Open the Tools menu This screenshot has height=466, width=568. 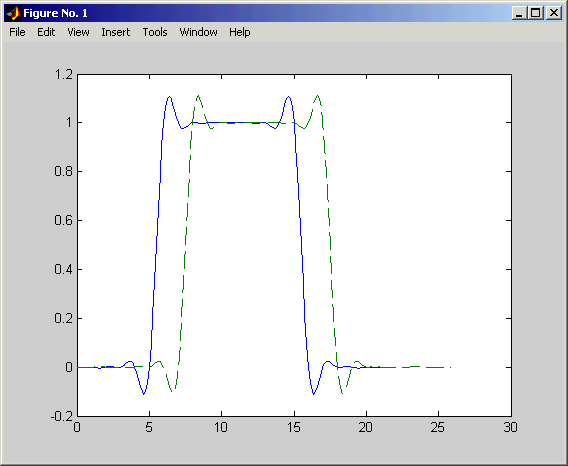tap(155, 32)
